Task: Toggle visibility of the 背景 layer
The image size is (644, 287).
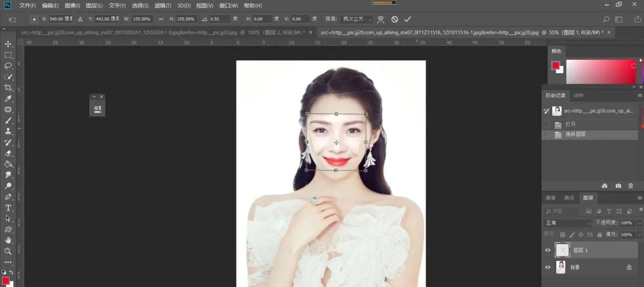Action: 547,267
